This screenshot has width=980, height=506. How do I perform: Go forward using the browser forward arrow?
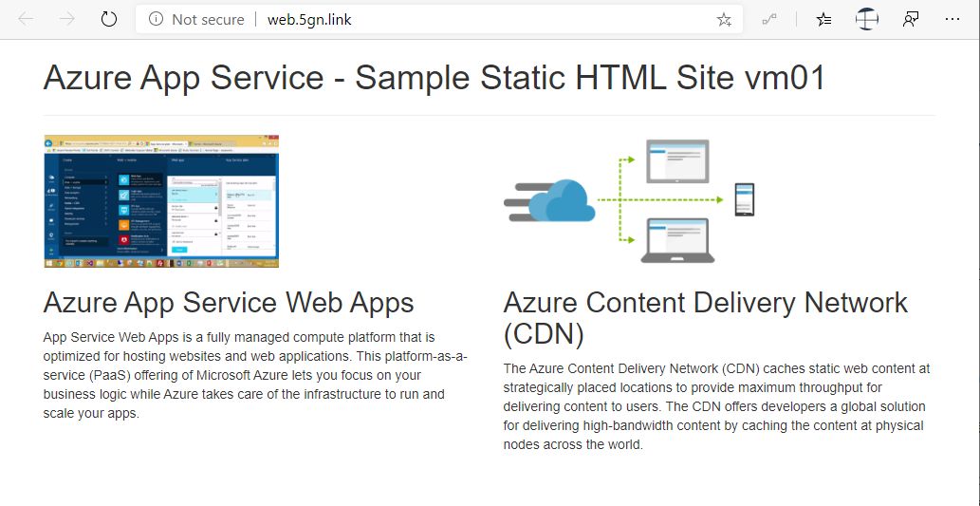(66, 19)
